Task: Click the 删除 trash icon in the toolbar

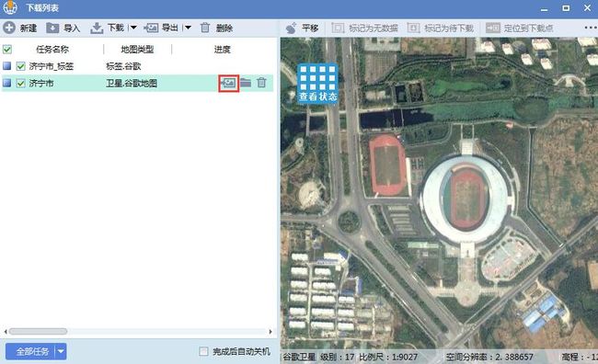Action: (205, 28)
